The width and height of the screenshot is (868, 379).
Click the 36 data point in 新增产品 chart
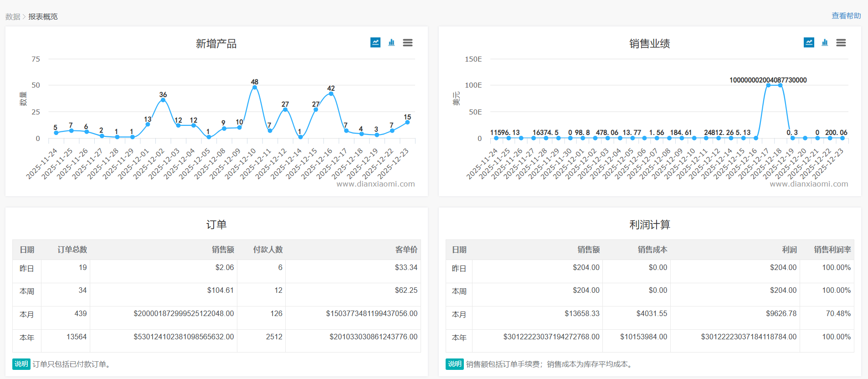pyautogui.click(x=163, y=100)
